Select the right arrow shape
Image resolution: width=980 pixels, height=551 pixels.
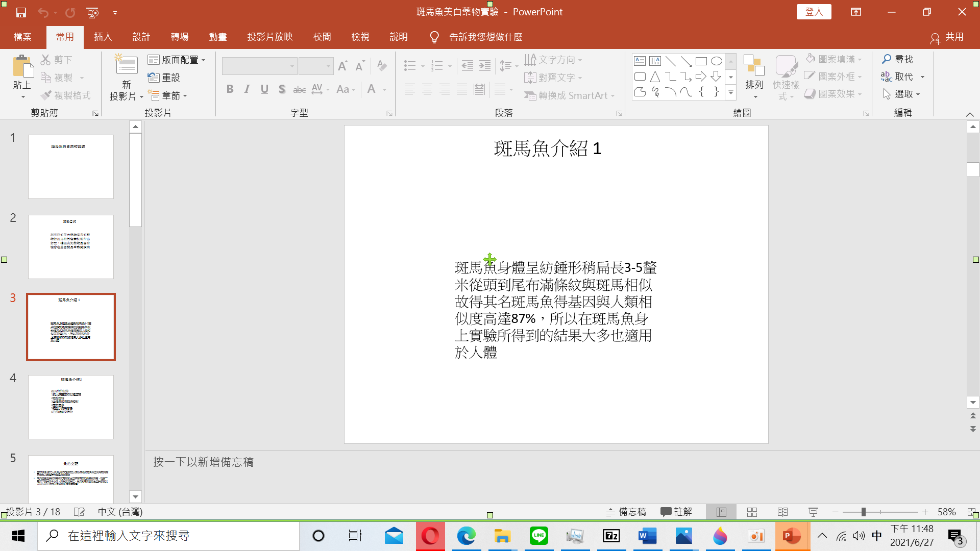click(701, 77)
